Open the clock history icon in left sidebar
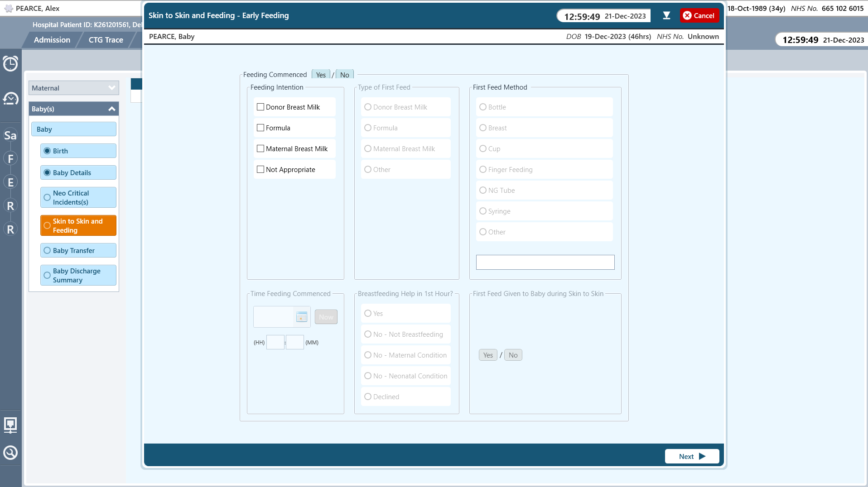Image resolution: width=868 pixels, height=487 pixels. click(10, 63)
